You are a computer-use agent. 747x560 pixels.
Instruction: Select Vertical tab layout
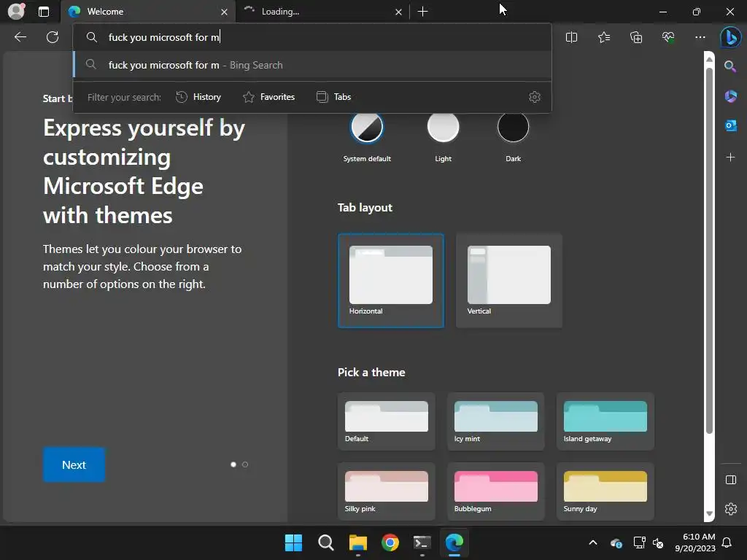pos(508,281)
